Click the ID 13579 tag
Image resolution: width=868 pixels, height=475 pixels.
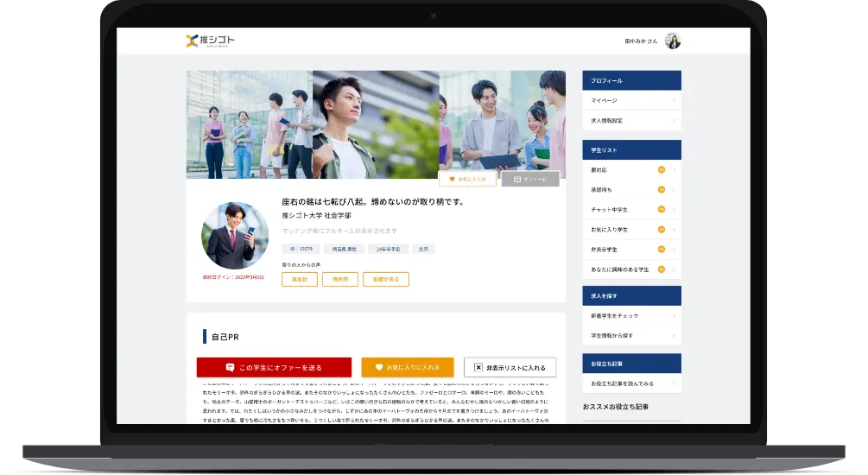[x=301, y=249]
